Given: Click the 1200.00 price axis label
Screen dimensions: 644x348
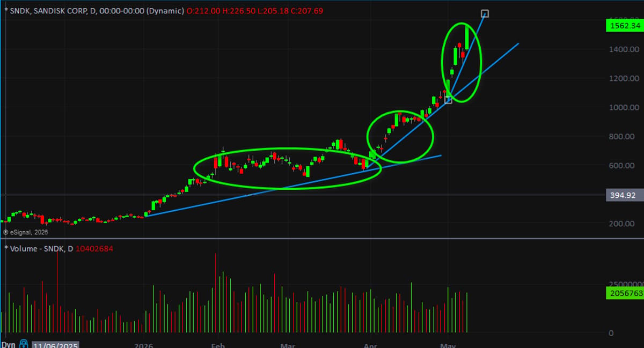Looking at the screenshot, I should [x=623, y=78].
